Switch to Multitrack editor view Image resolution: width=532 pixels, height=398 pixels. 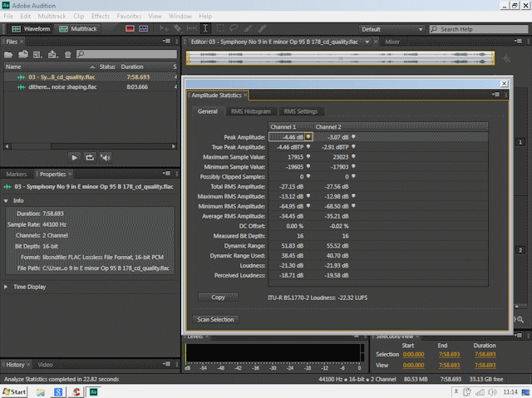pyautogui.click(x=82, y=28)
